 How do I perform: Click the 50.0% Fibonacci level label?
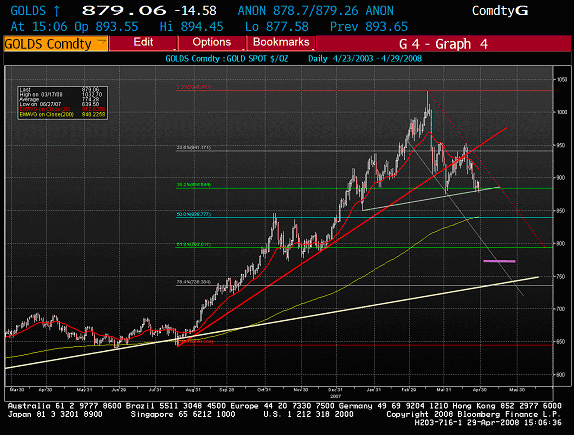point(194,214)
